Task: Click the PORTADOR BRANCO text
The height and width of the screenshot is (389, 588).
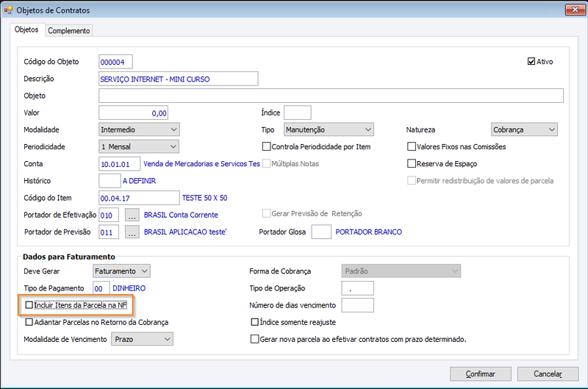Action: [x=369, y=232]
